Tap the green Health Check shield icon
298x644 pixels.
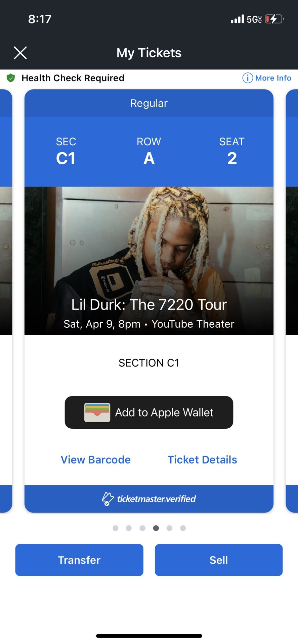click(11, 78)
